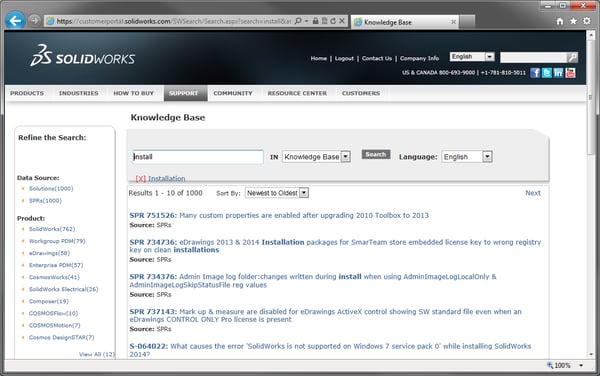Open the browser Home icon
Viewport: 600px width, 376px height.
click(x=560, y=21)
